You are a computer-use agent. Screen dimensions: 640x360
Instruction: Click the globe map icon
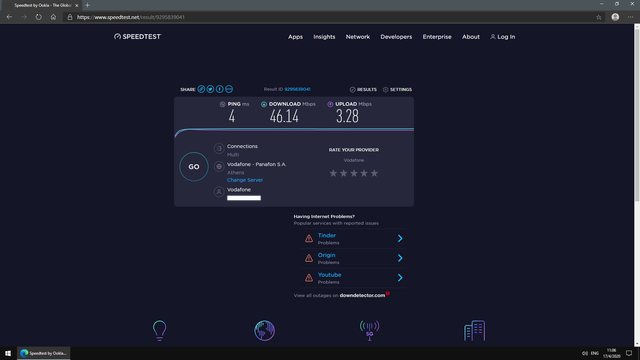coord(264,330)
